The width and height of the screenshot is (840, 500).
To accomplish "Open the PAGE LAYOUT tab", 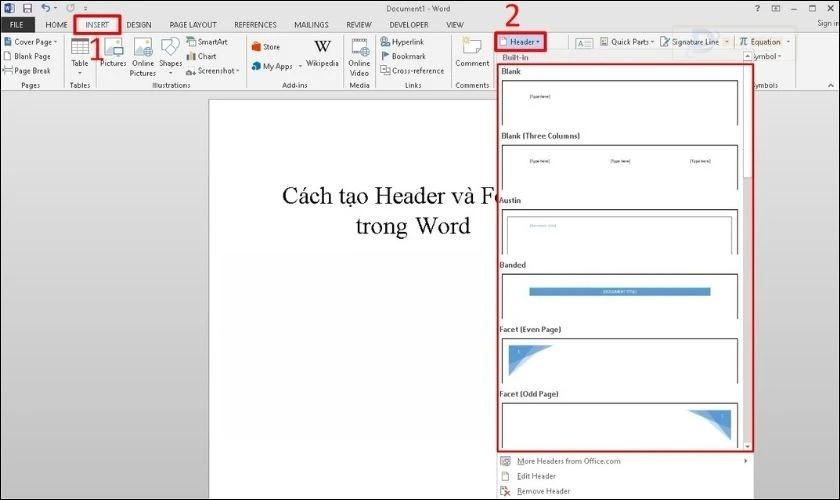I will click(193, 25).
